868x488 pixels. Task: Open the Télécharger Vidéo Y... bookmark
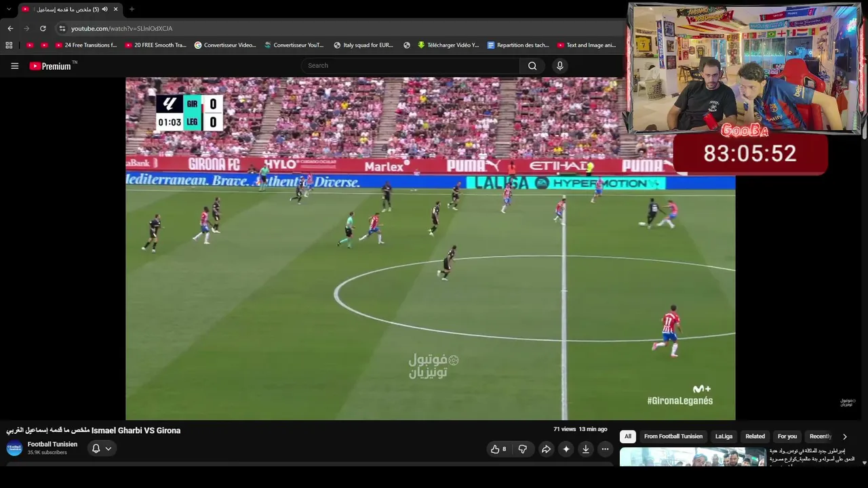coord(448,45)
